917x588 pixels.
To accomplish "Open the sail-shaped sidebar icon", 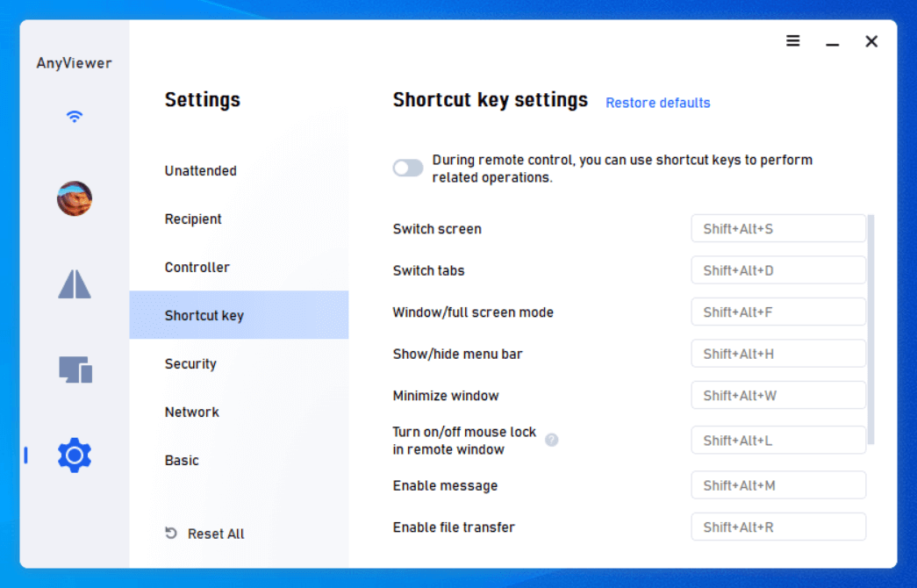I will pos(75,283).
